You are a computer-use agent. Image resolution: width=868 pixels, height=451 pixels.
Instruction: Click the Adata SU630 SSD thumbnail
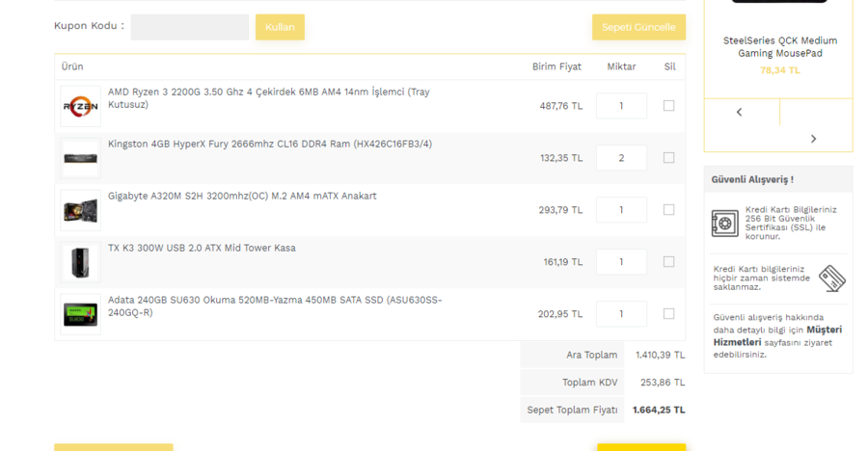tap(80, 314)
